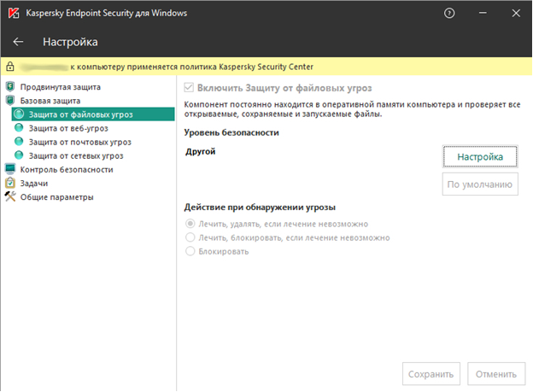Click the monitor icon beside Контроль безопасности
This screenshot has width=533, height=392.
(10, 169)
